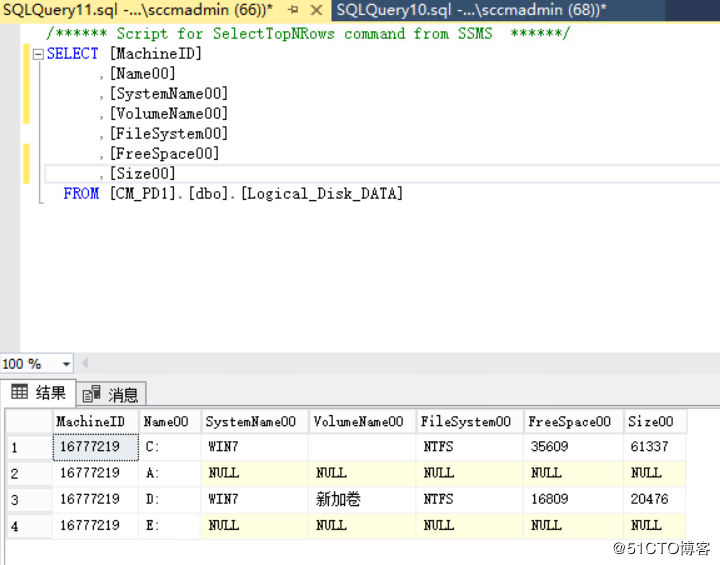Click the script comment line
720x565 pixels.
[x=308, y=34]
